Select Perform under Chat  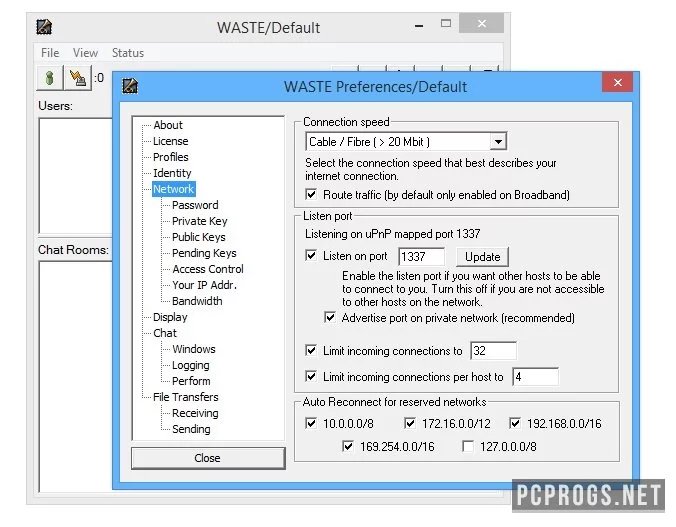click(191, 381)
